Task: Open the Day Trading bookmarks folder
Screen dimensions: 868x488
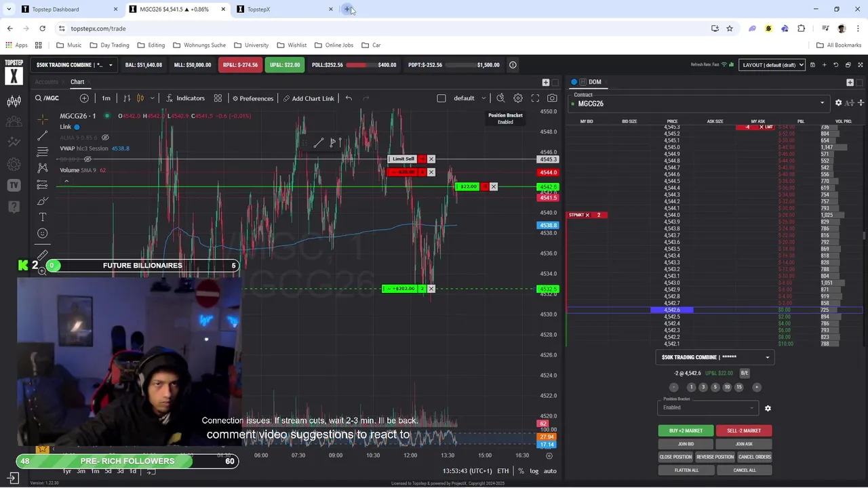Action: [x=108, y=45]
